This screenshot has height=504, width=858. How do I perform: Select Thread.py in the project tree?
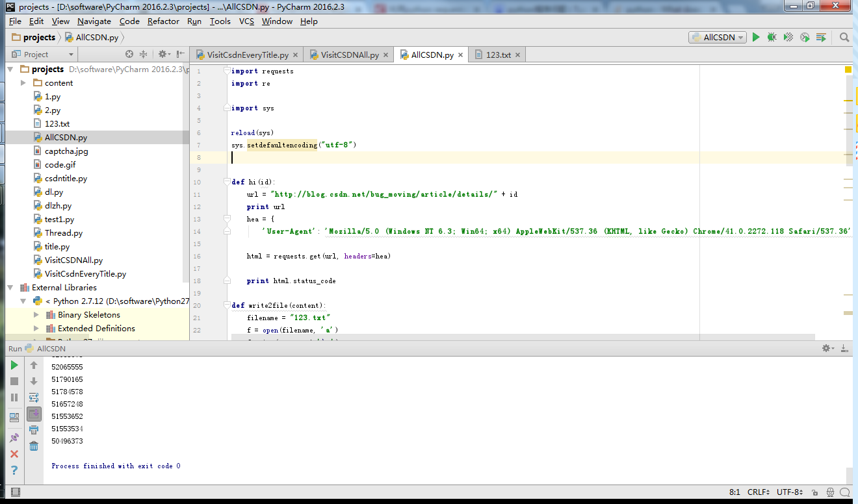64,233
